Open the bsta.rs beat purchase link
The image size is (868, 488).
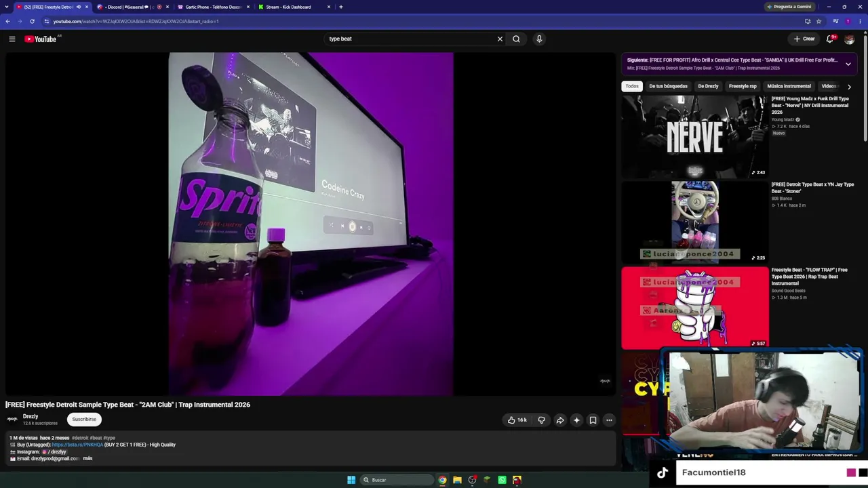[x=77, y=445]
